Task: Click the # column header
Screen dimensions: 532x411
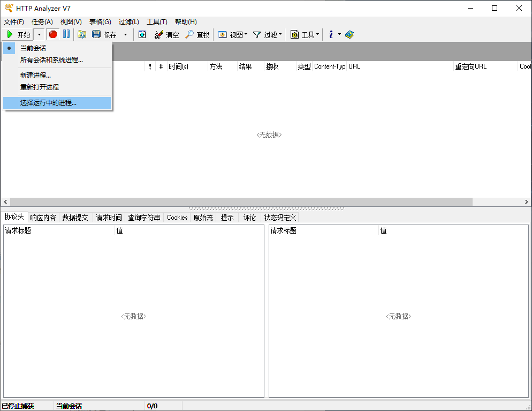Action: coord(161,66)
